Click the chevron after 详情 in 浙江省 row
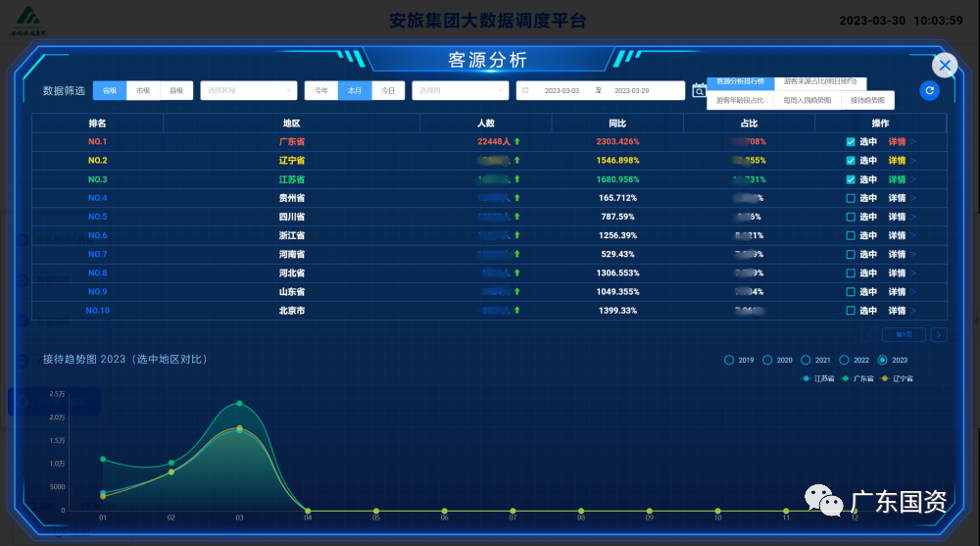 point(913,236)
